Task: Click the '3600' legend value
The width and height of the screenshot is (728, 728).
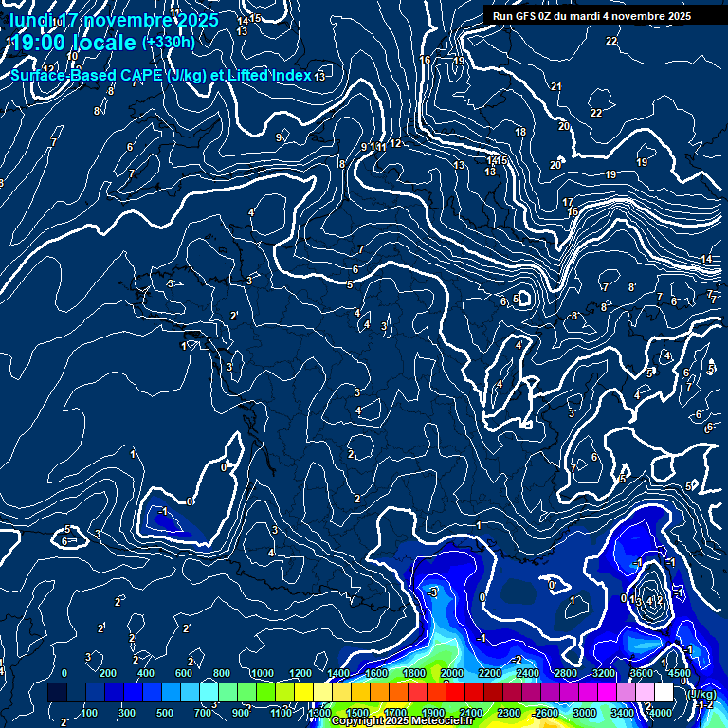Action: tap(642, 673)
